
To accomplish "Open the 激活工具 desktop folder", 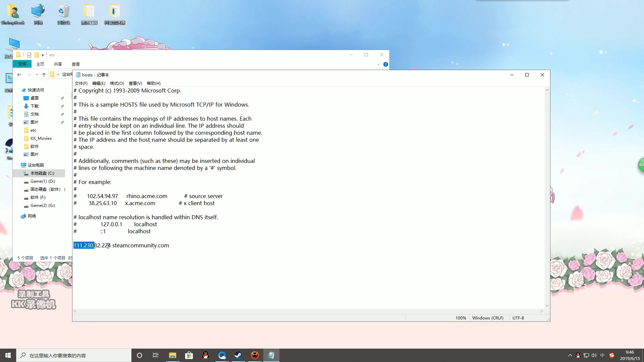I will 89,14.
